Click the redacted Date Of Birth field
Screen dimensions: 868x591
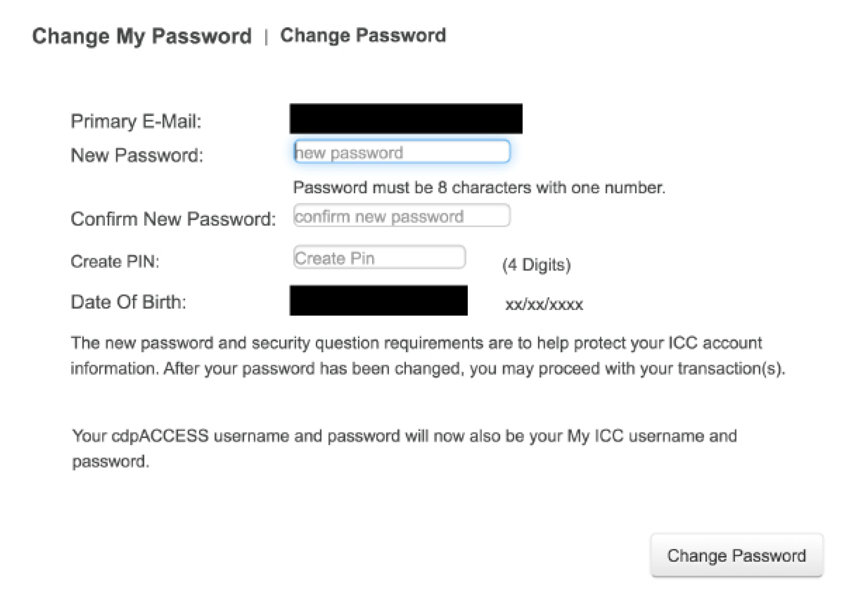[378, 300]
